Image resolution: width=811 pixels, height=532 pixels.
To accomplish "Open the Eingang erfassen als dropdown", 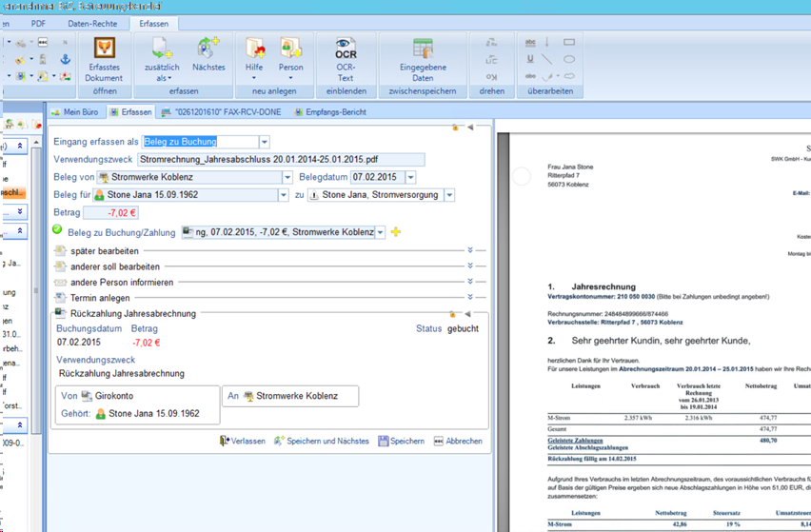I will coord(265,142).
